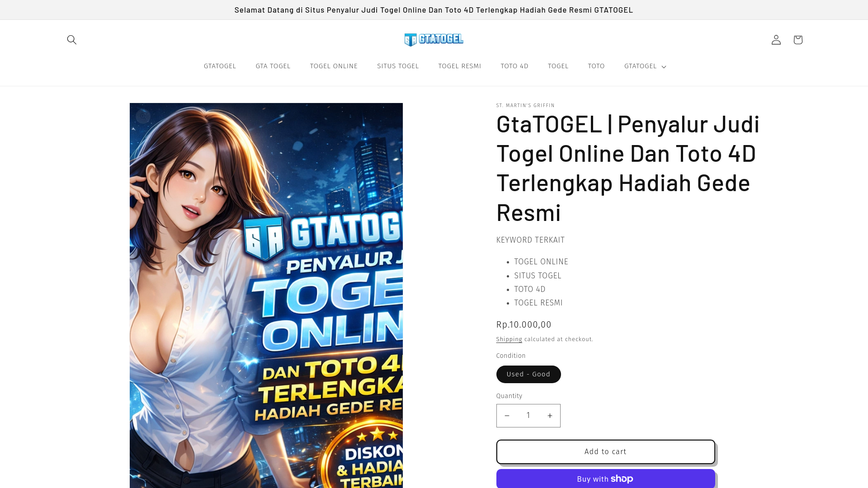Click the TOTO navigation item
The image size is (868, 488).
[596, 66]
